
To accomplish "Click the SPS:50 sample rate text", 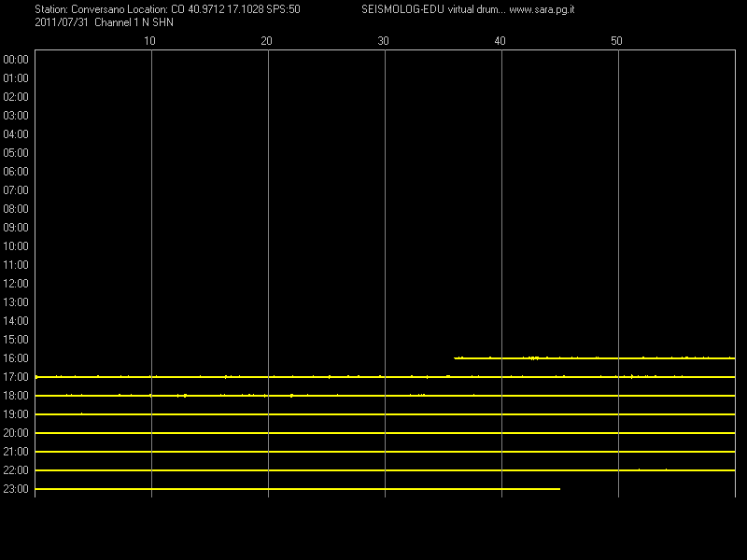I will click(283, 9).
